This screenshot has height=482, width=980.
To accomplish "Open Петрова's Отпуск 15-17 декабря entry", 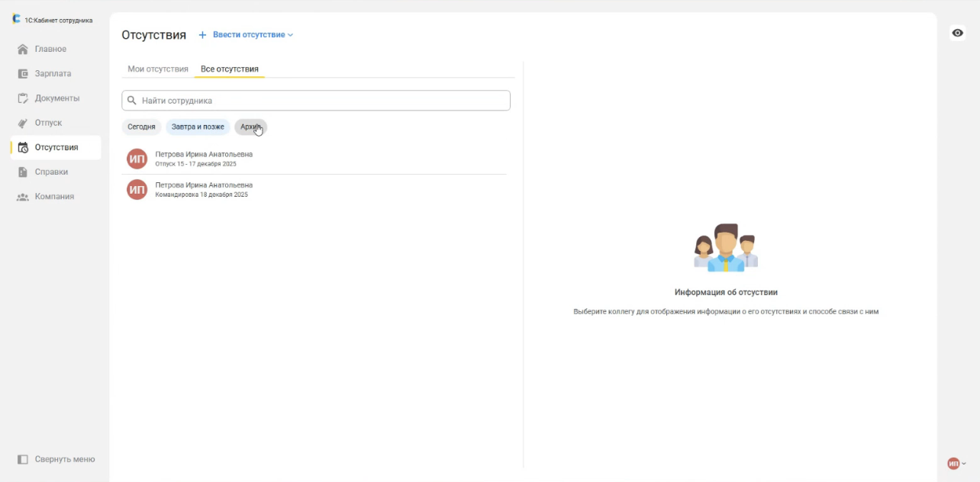I will point(204,159).
